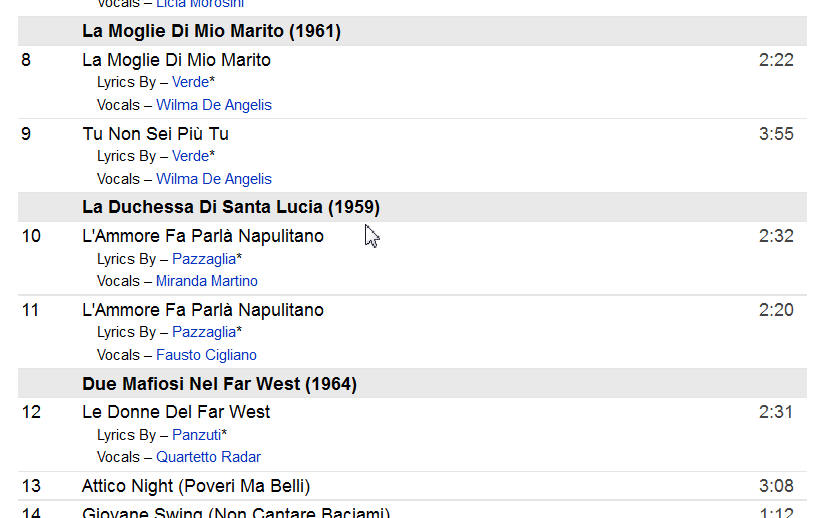Select track 12 Le Donne Del Far West
The width and height of the screenshot is (837, 518).
[176, 412]
